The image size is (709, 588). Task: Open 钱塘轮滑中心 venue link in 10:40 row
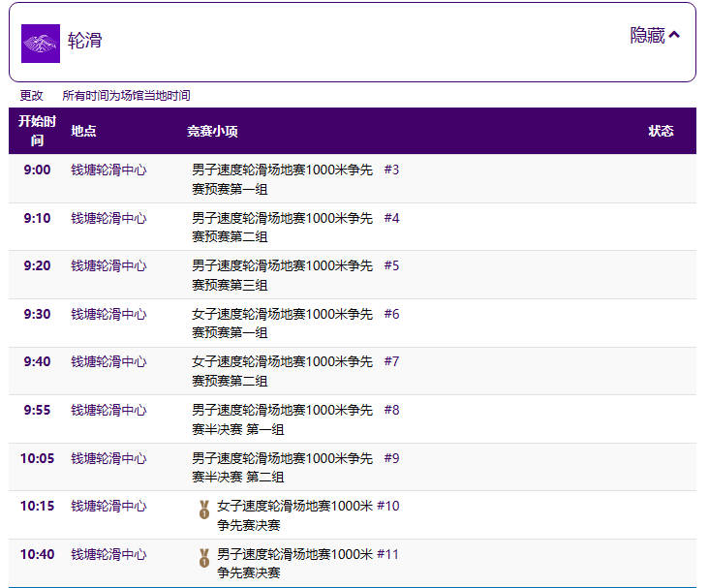(x=109, y=554)
